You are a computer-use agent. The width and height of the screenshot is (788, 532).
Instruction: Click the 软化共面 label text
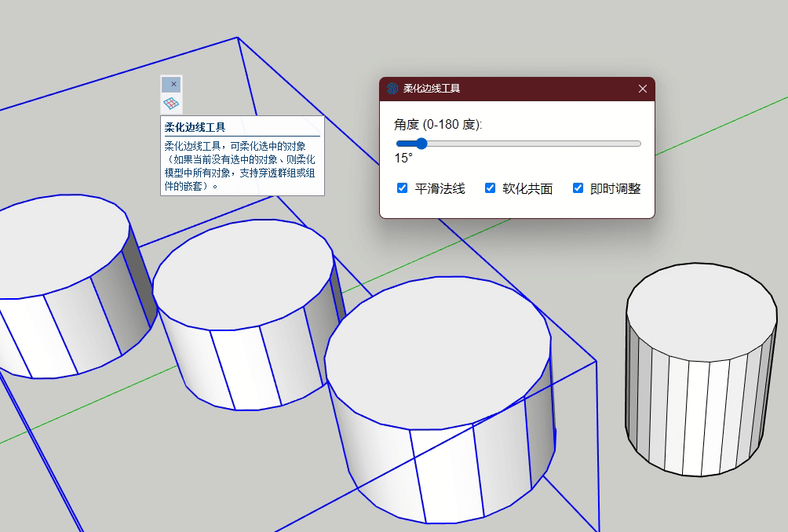pyautogui.click(x=527, y=189)
